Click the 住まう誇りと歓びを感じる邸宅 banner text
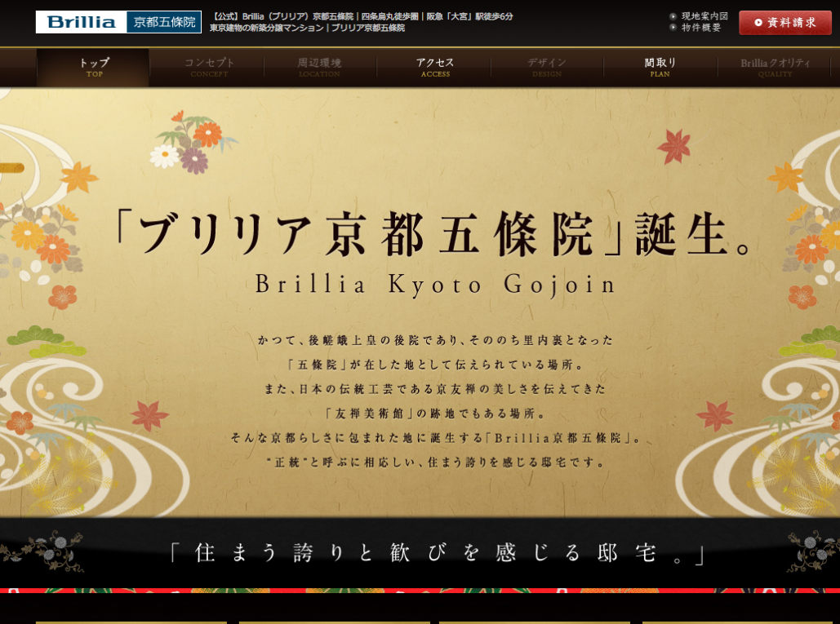Image resolution: width=840 pixels, height=624 pixels. tap(436, 553)
